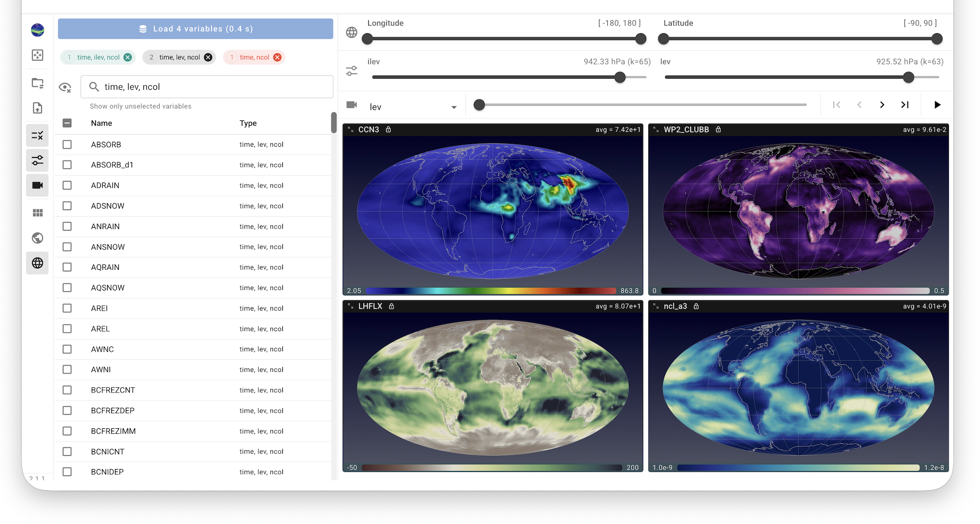This screenshot has width=980, height=524.
Task: Toggle the select-all variables checkbox
Action: click(x=67, y=123)
